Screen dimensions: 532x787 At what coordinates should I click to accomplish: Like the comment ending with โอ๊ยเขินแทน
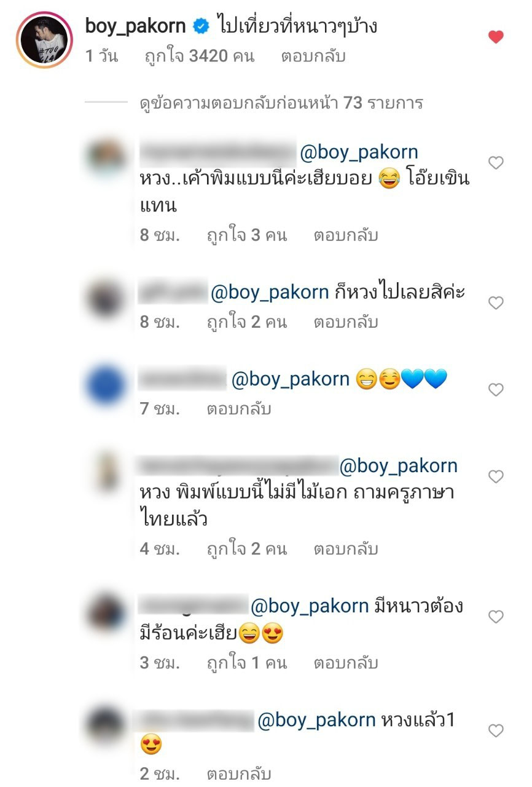pos(496,162)
